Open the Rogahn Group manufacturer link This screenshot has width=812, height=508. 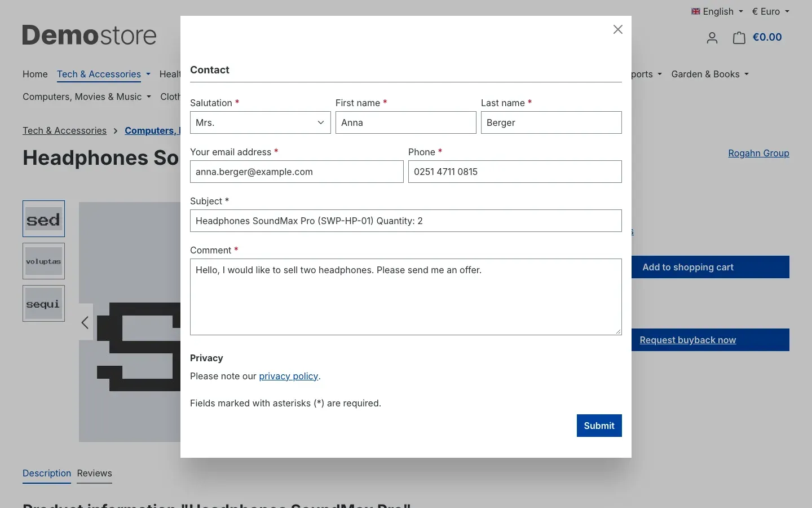(x=758, y=153)
